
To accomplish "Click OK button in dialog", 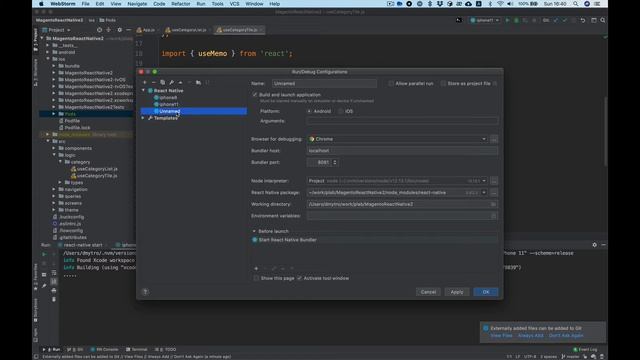I will point(486,292).
